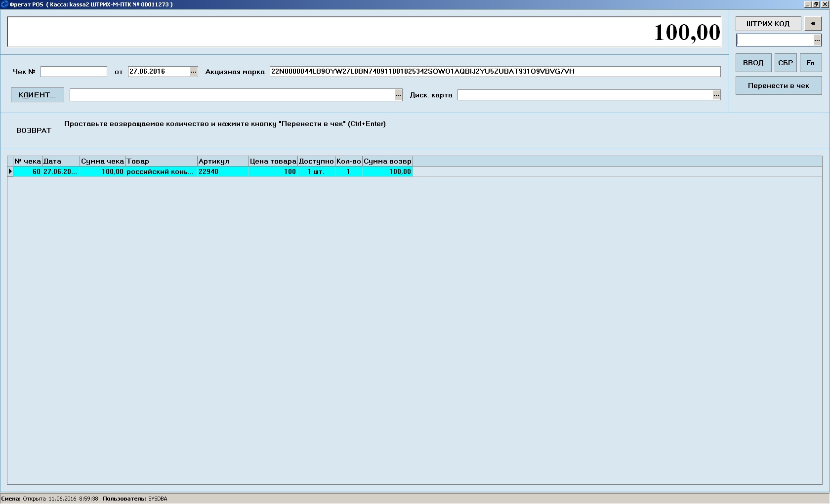This screenshot has height=504, width=830.
Task: Open the date picker ellipsis button
Action: click(194, 72)
